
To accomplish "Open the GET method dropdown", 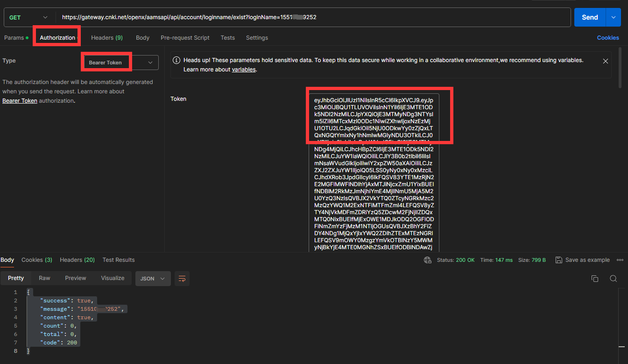I will coord(29,17).
